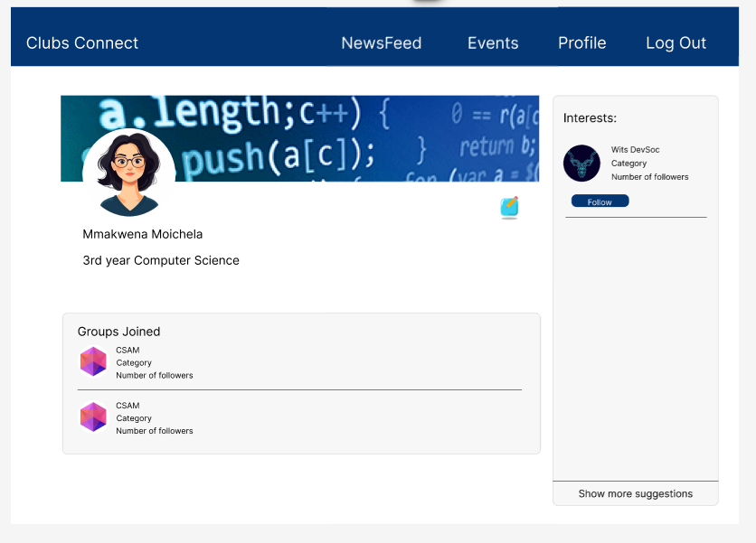
Task: Follow the Wits DevSoc club
Action: pos(600,201)
